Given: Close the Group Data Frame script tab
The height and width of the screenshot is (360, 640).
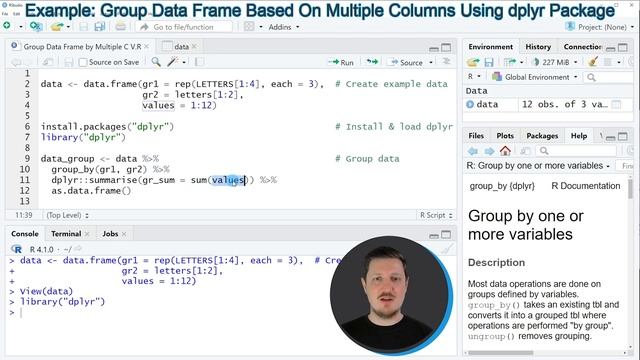Looking at the screenshot, I should coord(147,47).
